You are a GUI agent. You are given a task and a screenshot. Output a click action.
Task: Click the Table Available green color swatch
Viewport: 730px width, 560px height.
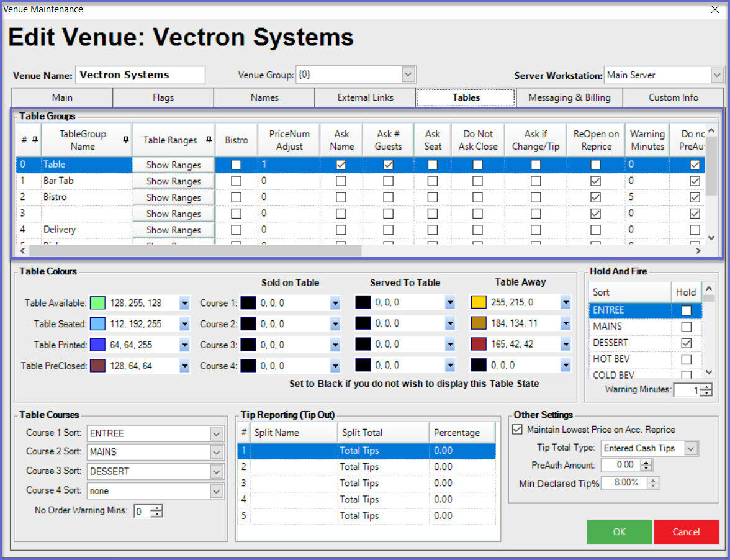coord(97,303)
